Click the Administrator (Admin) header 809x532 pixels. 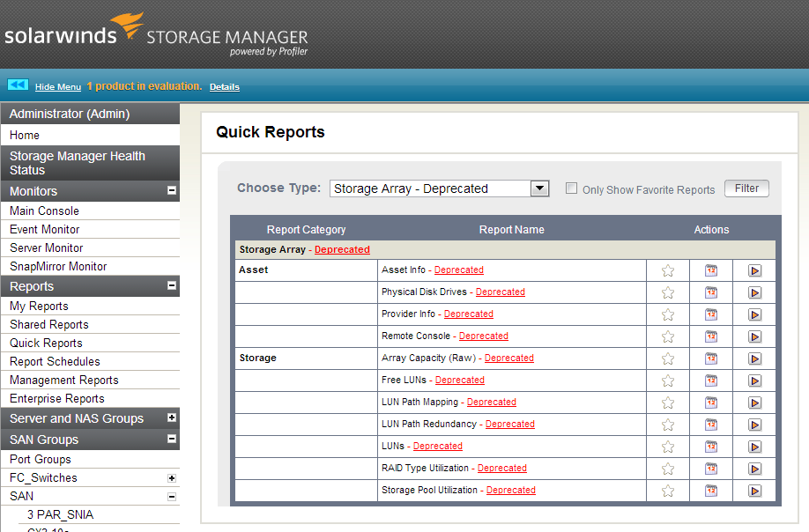(x=90, y=114)
